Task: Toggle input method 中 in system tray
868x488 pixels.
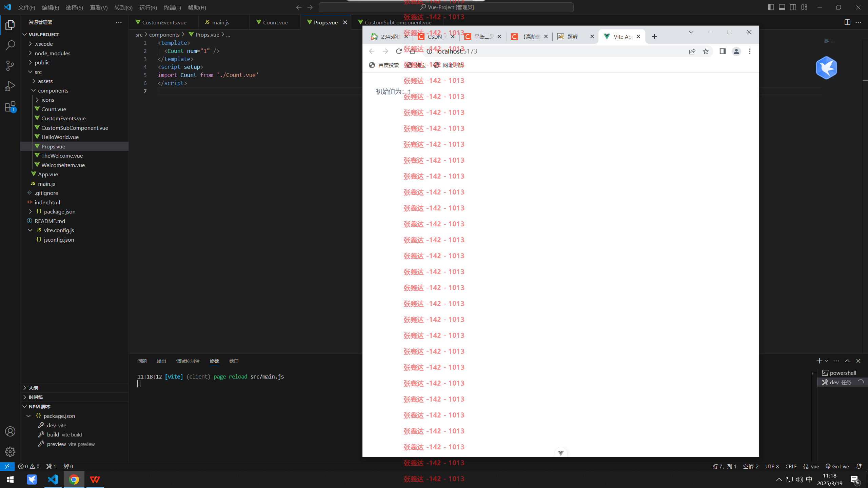Action: point(809,479)
